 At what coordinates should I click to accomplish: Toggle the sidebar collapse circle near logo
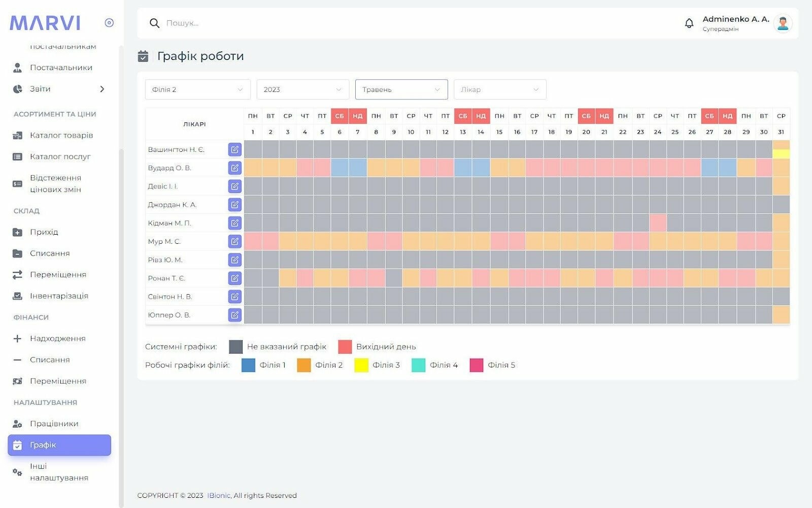(x=109, y=23)
